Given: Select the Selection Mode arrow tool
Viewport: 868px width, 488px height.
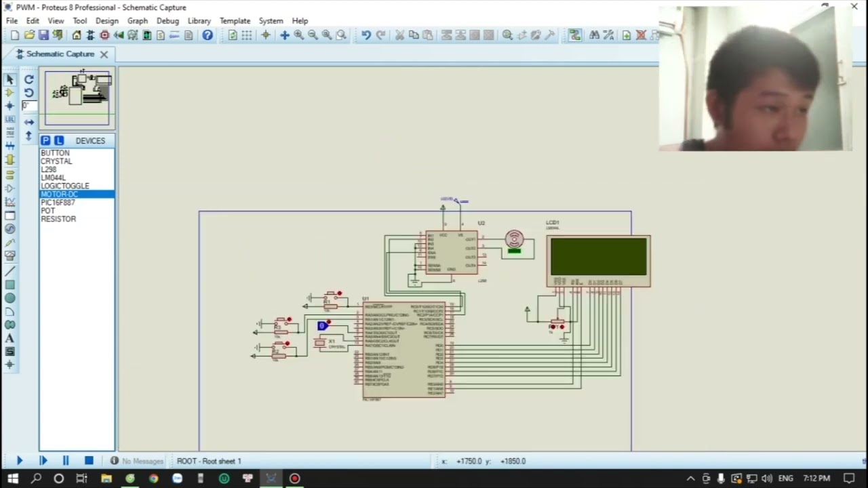Looking at the screenshot, I should [9, 79].
